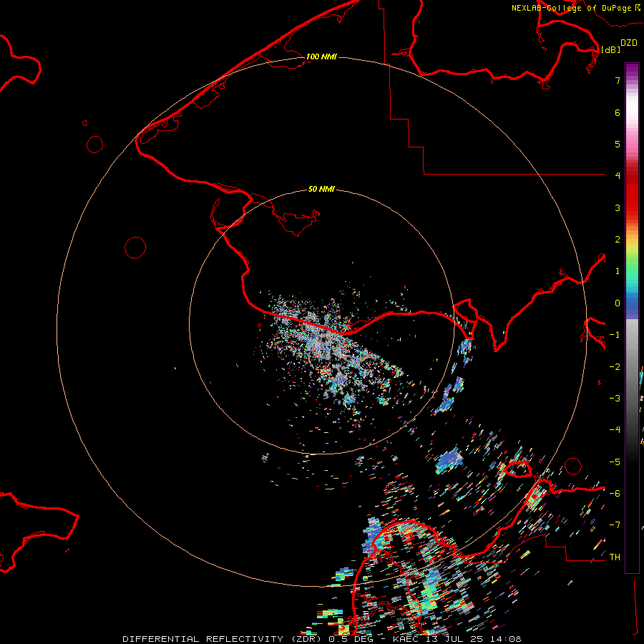Click the ZDR color scale bar
The image size is (644, 644).
632,318
